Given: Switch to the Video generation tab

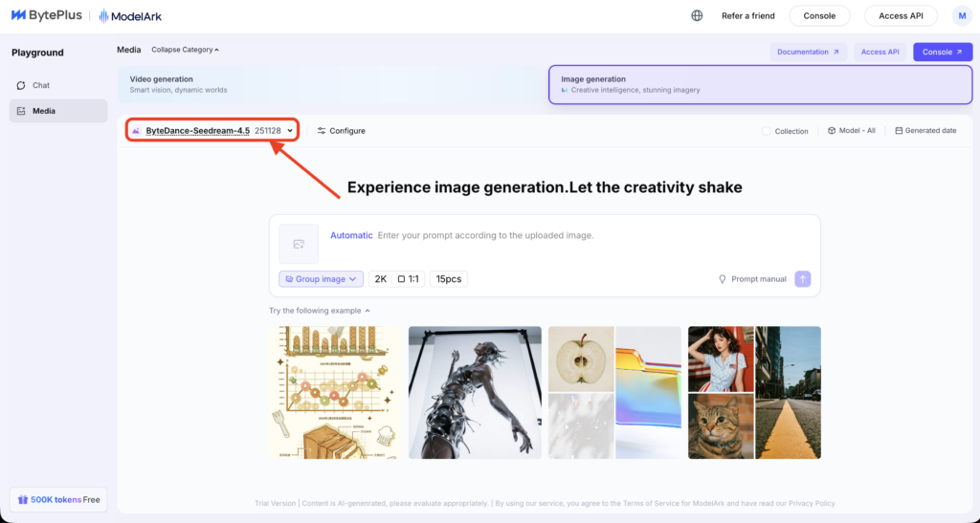Looking at the screenshot, I should [x=325, y=84].
